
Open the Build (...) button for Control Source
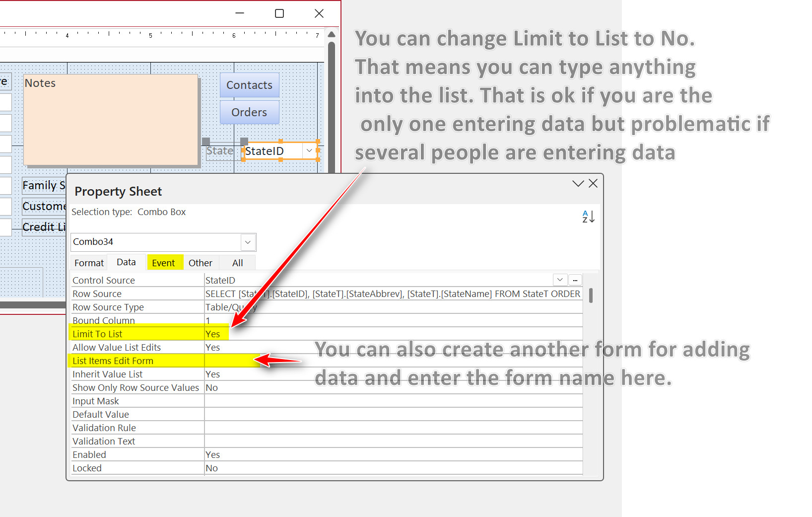click(x=575, y=280)
